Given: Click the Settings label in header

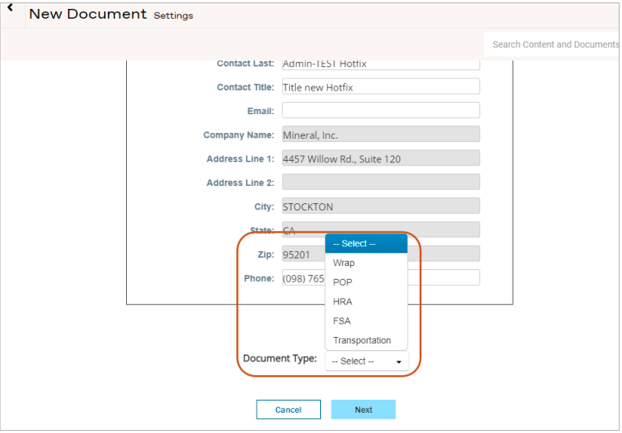Looking at the screenshot, I should point(173,16).
